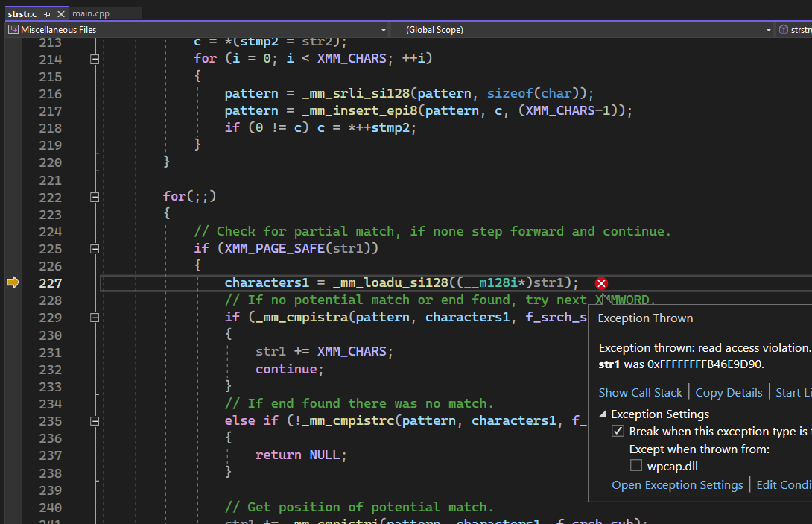Screen dimensions: 812x524
Task: Collapse the if XMM_PAGE_SAFE block at line 225
Action: point(95,249)
